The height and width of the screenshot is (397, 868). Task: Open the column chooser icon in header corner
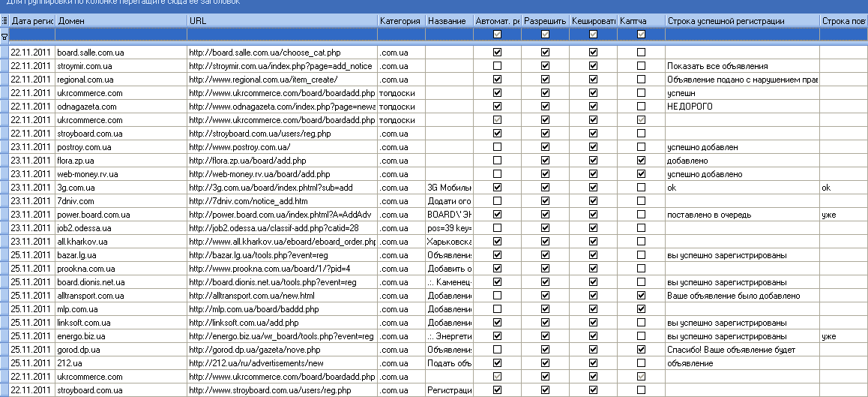pyautogui.click(x=4, y=21)
